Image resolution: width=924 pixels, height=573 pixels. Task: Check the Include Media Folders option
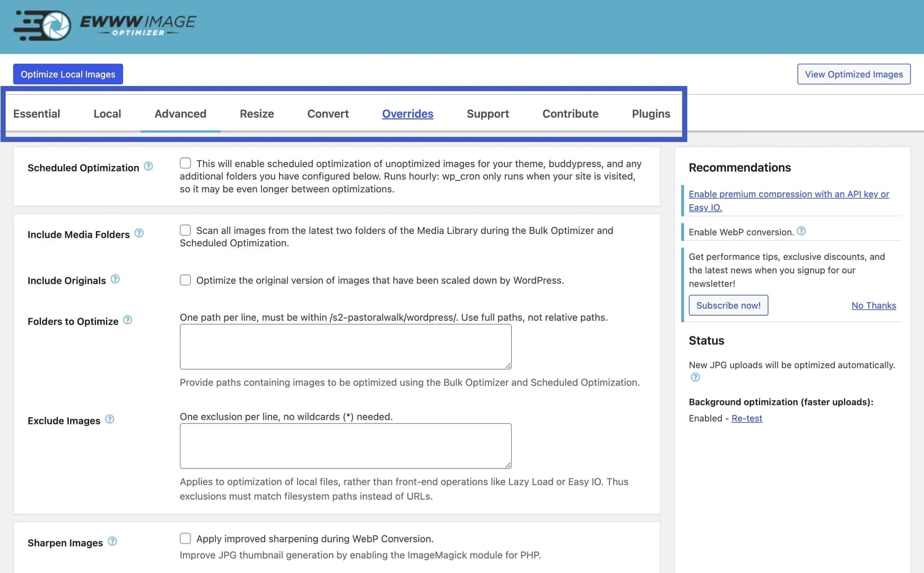click(x=185, y=230)
